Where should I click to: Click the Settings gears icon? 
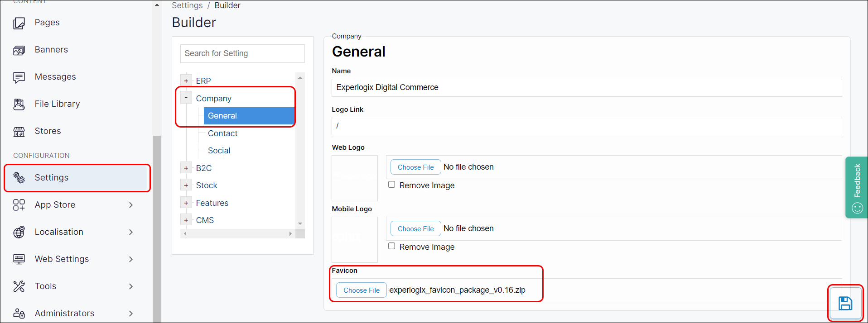pyautogui.click(x=19, y=178)
